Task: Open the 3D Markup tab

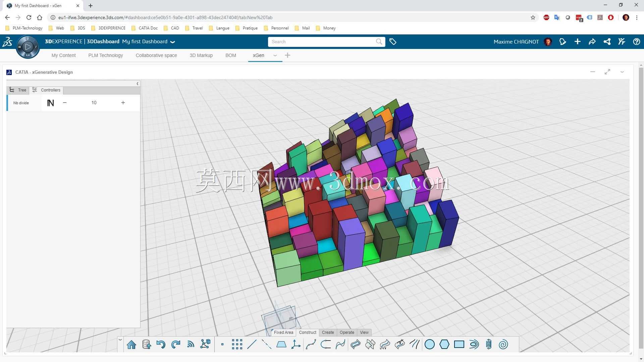Action: (201, 55)
